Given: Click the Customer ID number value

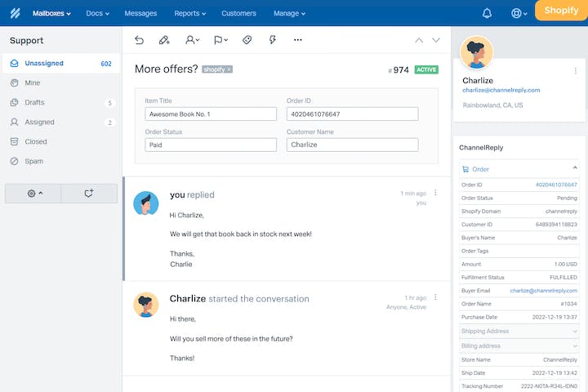Looking at the screenshot, I should (556, 225).
